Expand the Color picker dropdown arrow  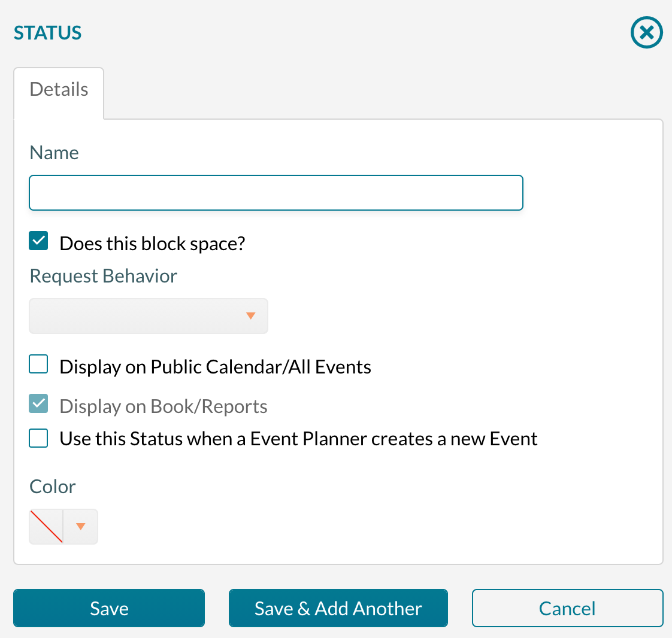(81, 527)
